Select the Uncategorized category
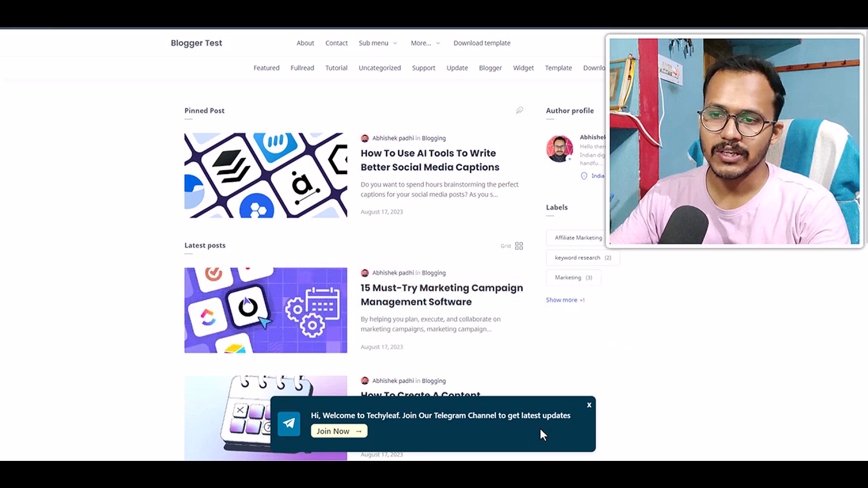The image size is (868, 488). point(380,68)
